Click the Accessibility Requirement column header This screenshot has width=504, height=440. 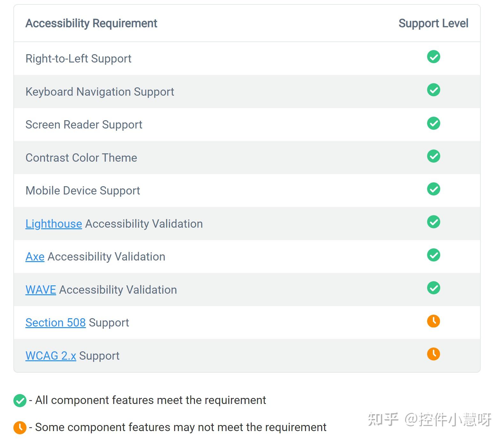click(x=91, y=23)
